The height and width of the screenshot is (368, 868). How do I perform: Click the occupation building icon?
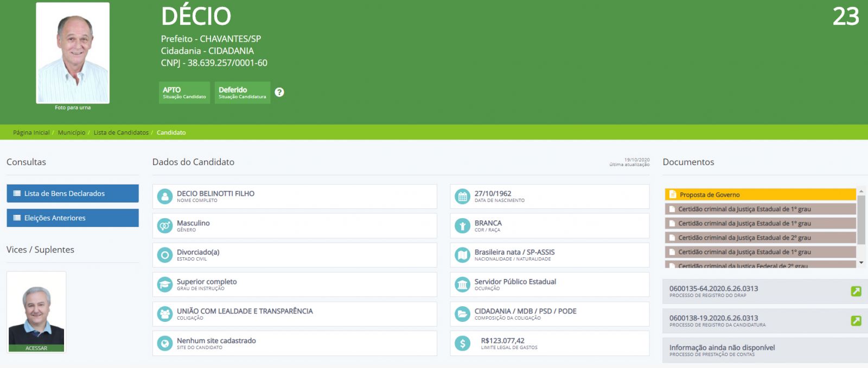pos(462,284)
